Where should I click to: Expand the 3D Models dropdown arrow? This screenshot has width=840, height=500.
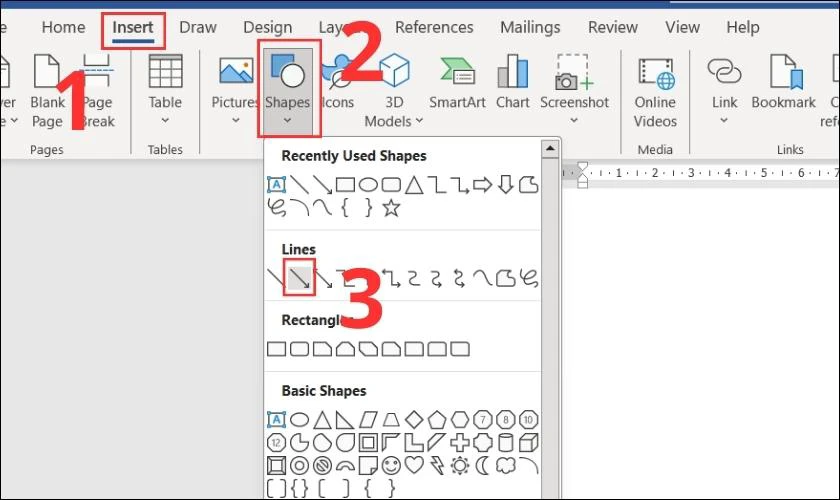pyautogui.click(x=419, y=121)
